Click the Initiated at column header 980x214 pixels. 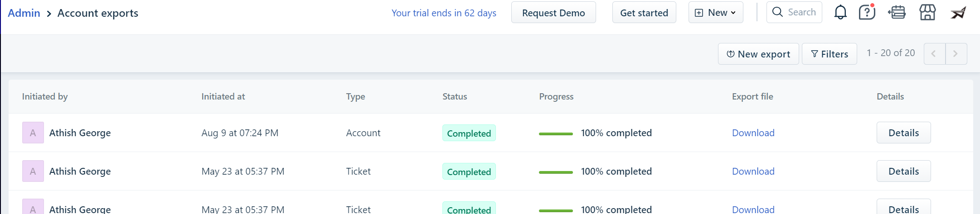223,96
